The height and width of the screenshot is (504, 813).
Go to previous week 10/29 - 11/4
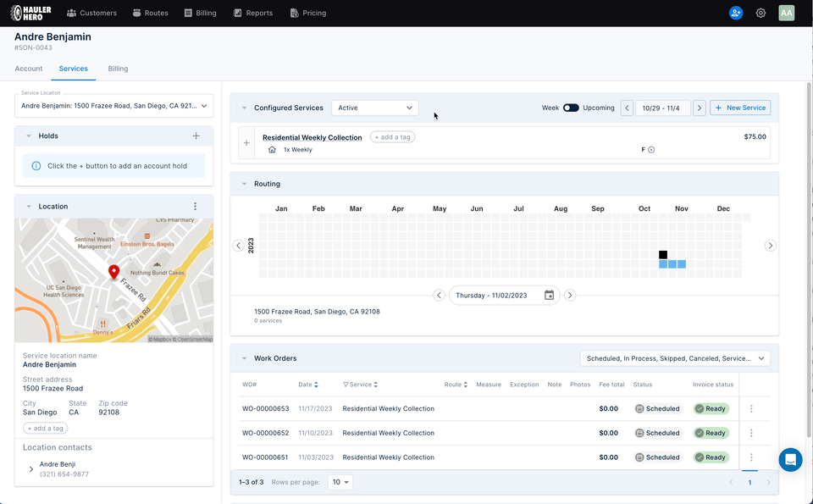627,108
